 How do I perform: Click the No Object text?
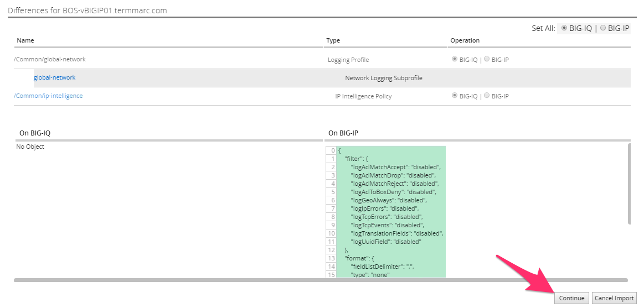click(30, 147)
